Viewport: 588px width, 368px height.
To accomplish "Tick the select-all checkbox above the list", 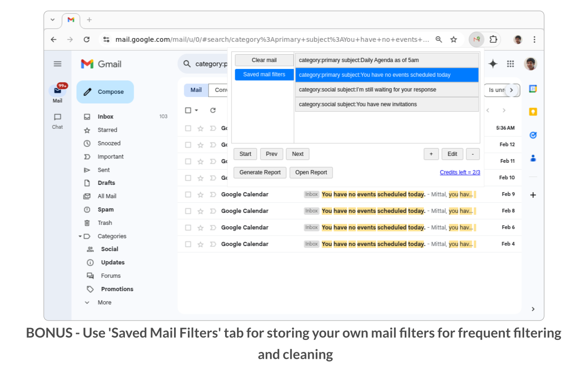I will [188, 110].
